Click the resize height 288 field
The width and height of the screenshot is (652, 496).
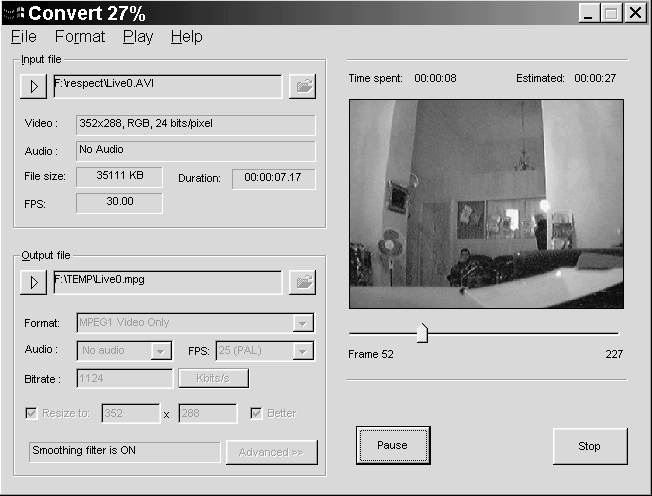pyautogui.click(x=208, y=413)
